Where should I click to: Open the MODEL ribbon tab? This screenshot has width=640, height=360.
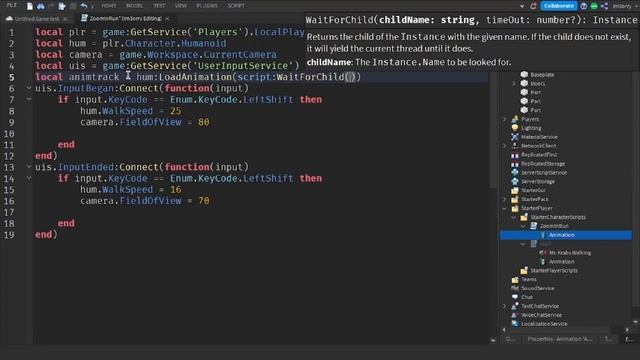[x=134, y=6]
